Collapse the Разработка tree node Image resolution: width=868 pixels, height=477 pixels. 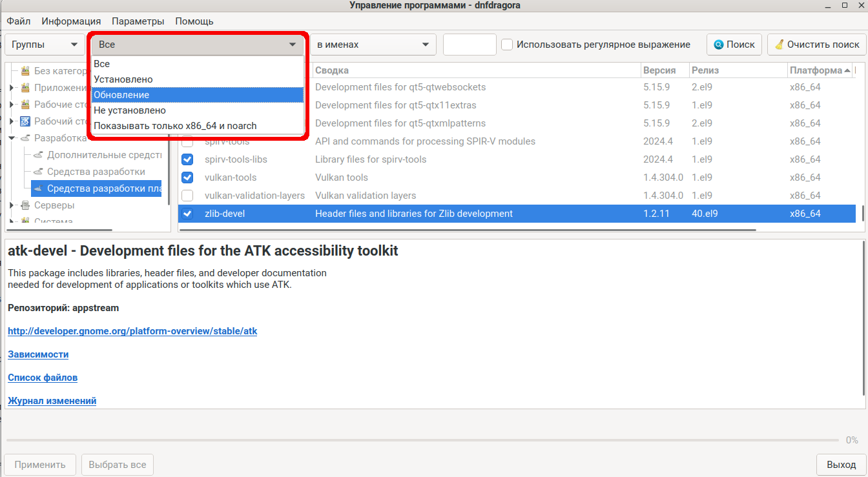(x=12, y=138)
